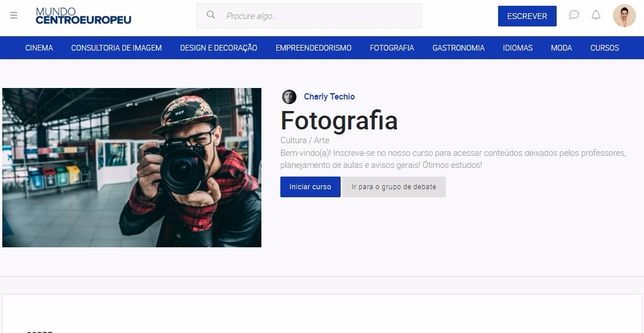Open the EMPREENDEDORISMO category

(x=313, y=48)
